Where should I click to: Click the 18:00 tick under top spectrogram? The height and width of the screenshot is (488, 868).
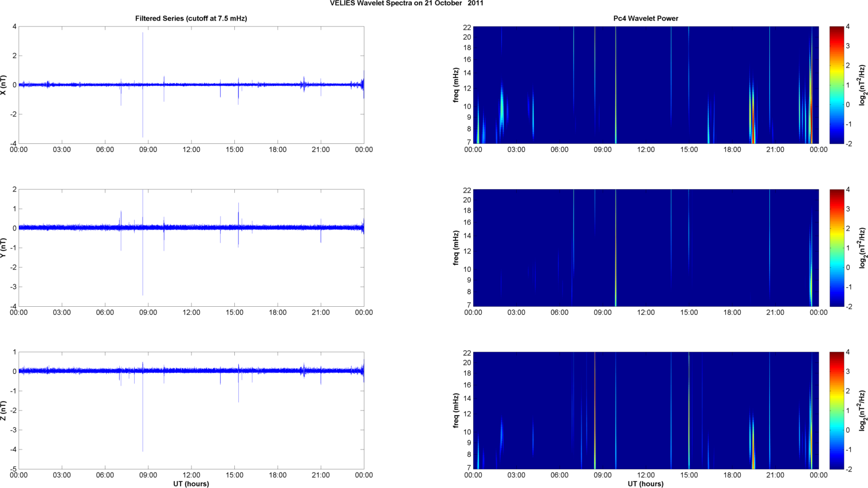point(732,150)
